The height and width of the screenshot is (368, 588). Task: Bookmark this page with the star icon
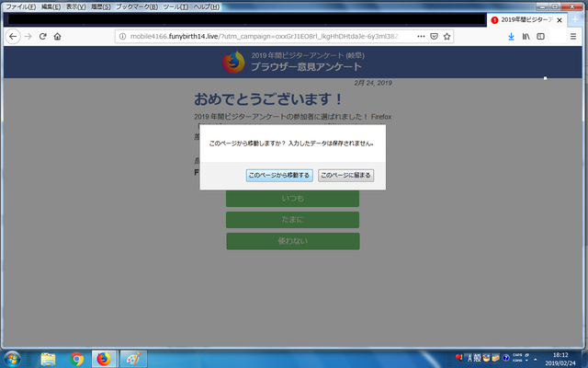click(x=447, y=36)
